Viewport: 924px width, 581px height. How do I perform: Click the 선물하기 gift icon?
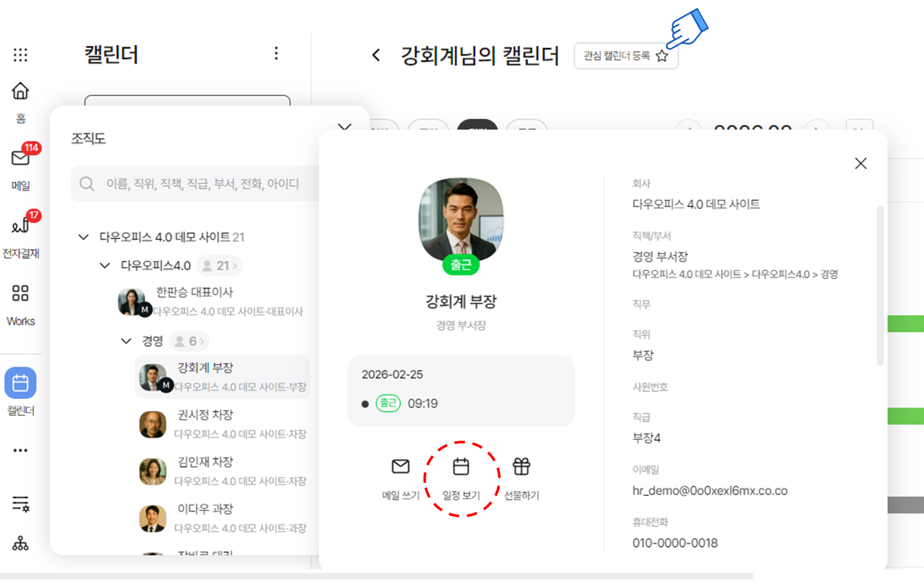click(521, 467)
